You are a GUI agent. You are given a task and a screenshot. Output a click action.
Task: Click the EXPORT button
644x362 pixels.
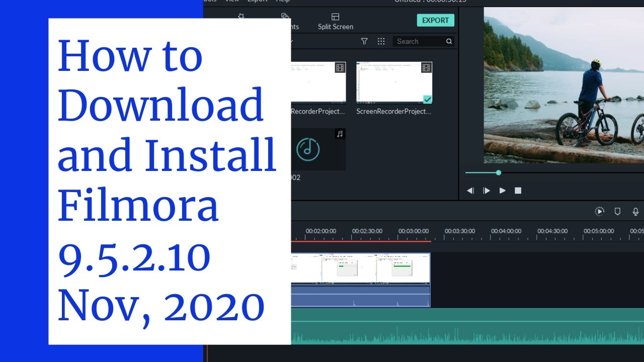pos(435,20)
